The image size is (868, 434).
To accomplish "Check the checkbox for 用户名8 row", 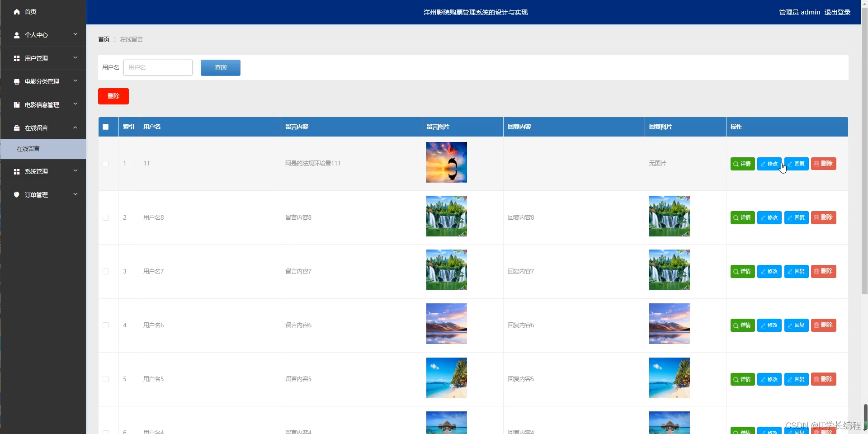I will pyautogui.click(x=106, y=217).
